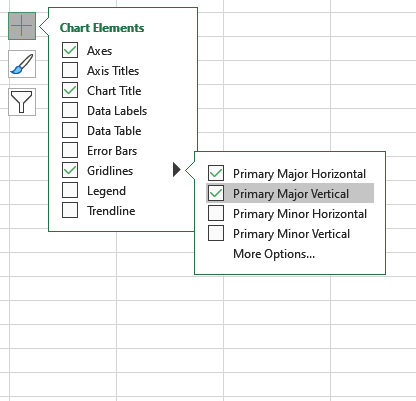Check the Trendline checkbox
416x401 pixels.
tap(70, 210)
